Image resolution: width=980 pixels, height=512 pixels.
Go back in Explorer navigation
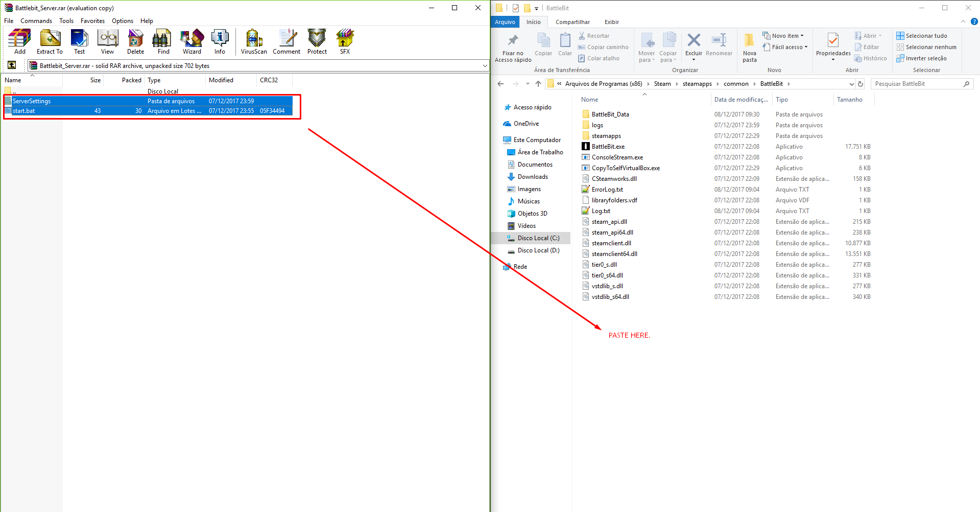500,84
